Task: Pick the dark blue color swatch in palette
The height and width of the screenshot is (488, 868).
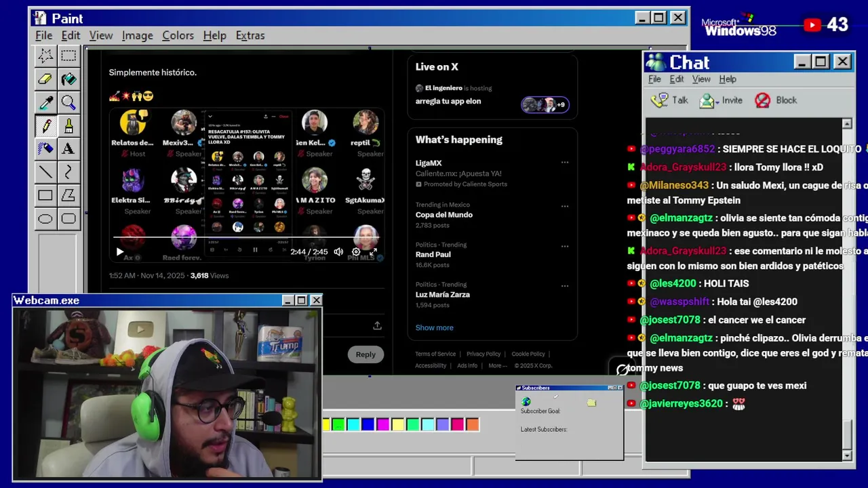Action: click(368, 425)
